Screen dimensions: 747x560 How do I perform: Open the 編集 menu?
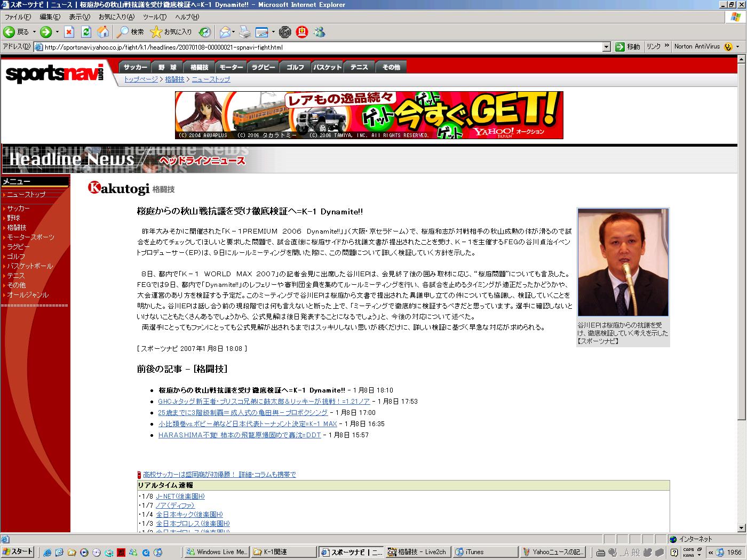click(x=50, y=17)
